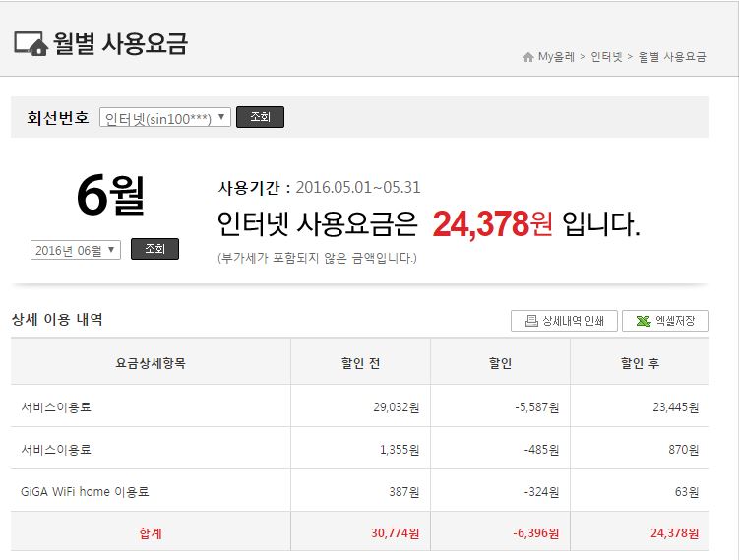Viewport: 739px width, 560px height.
Task: Click the 할인 후 column header
Action: coord(640,363)
